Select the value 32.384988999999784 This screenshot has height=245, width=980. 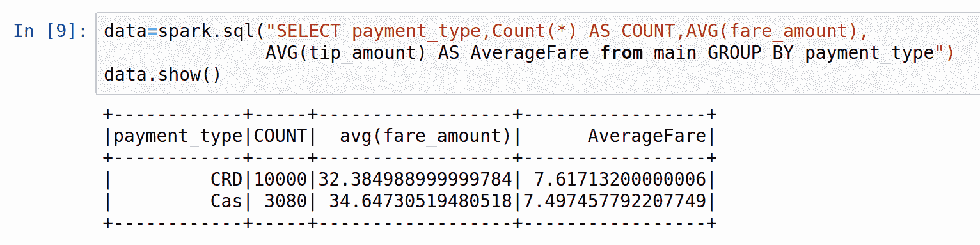click(x=415, y=180)
